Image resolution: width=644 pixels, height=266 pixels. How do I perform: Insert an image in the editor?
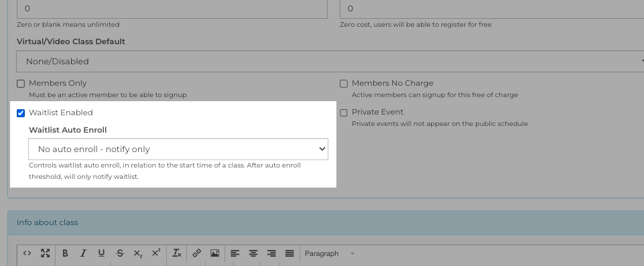[x=214, y=253]
